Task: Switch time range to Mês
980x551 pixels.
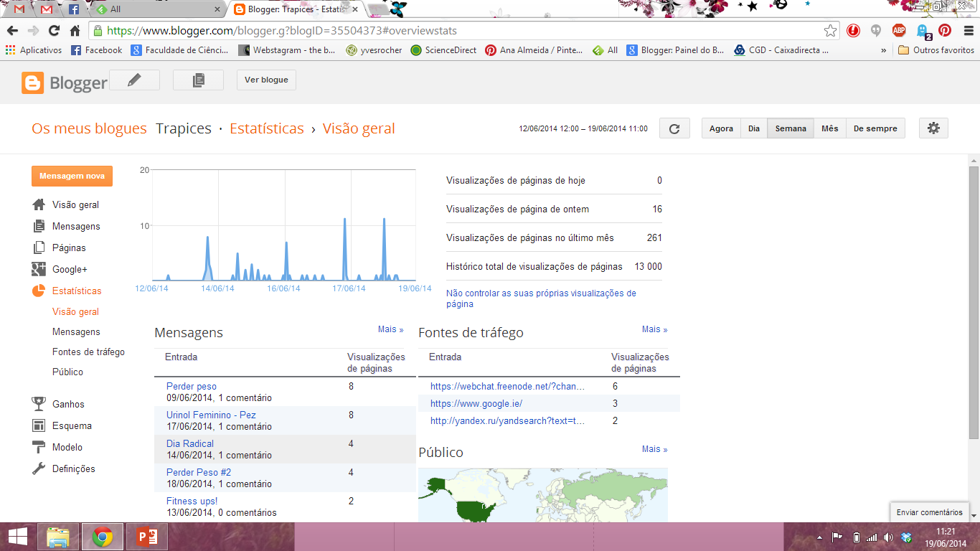Action: click(x=829, y=128)
